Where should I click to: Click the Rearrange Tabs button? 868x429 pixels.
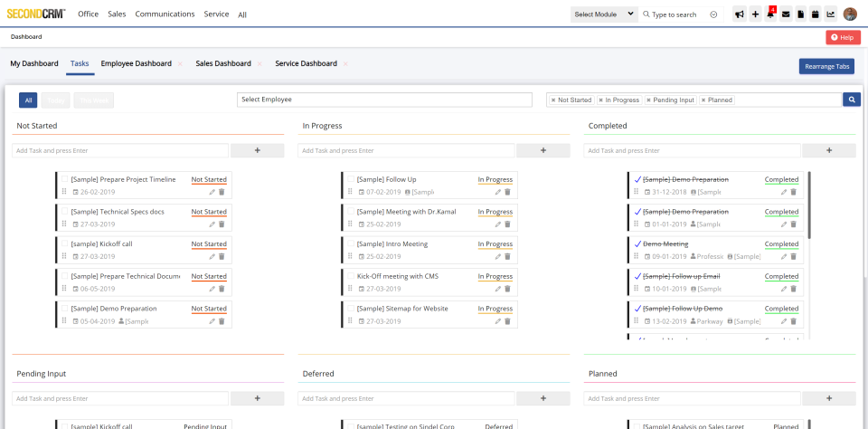tap(826, 66)
